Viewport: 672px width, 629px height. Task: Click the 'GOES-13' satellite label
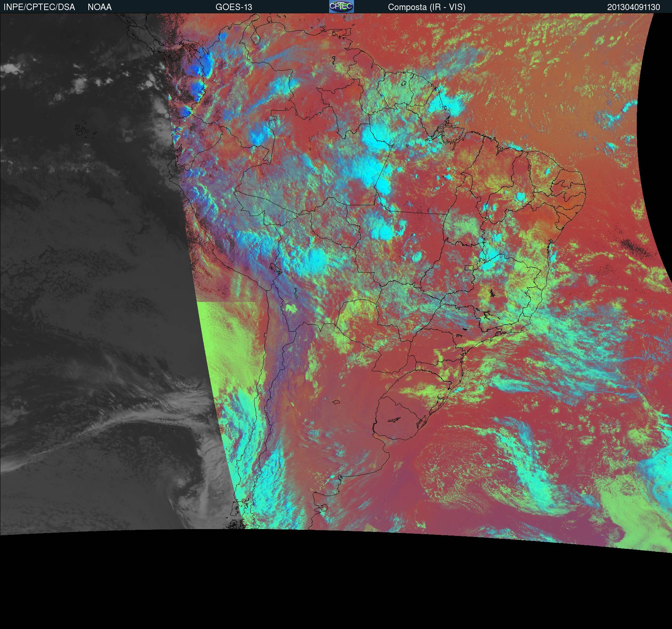coord(234,7)
